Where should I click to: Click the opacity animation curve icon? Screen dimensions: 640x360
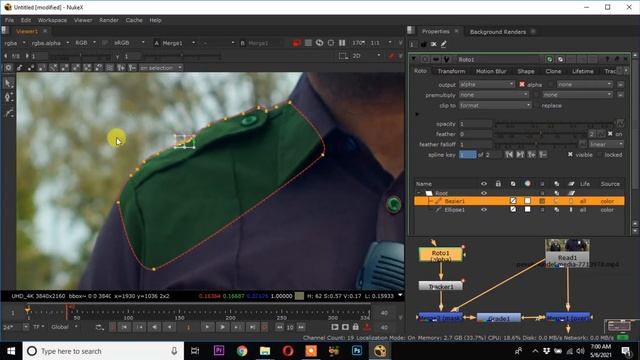pos(620,123)
